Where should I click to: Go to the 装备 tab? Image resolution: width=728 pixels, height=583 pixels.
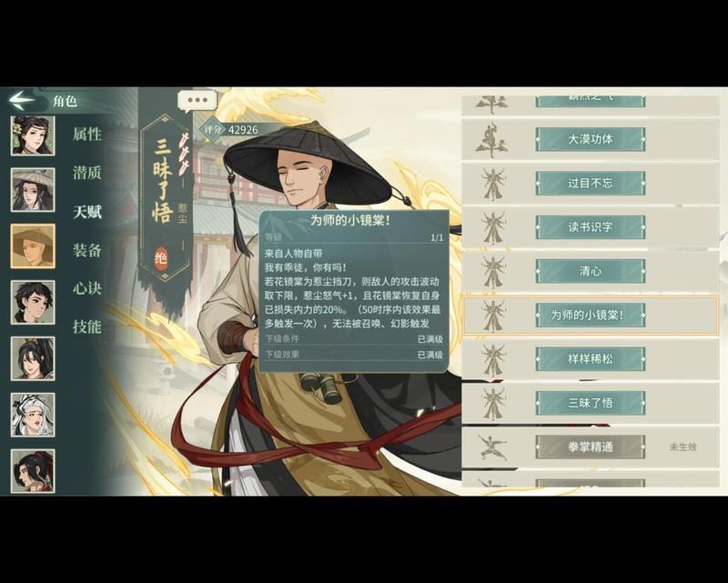[86, 250]
